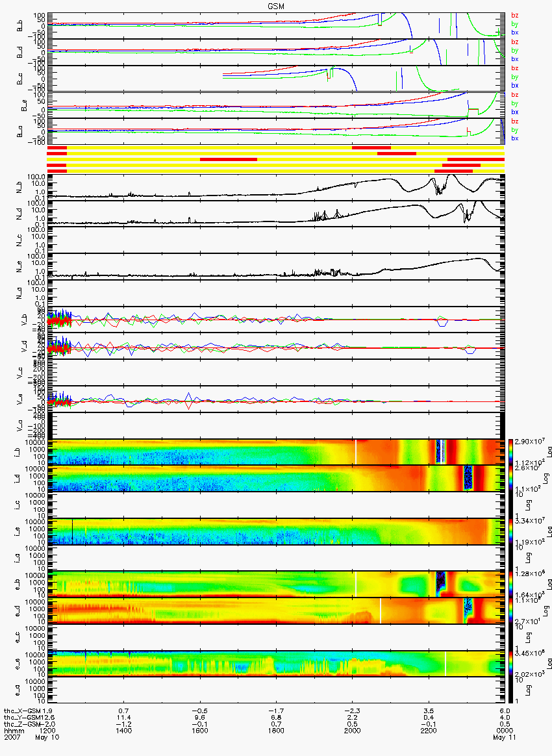Viewport: 552px width, 756px height.
Task: Click the 1600 time axis label
Action: tap(200, 731)
